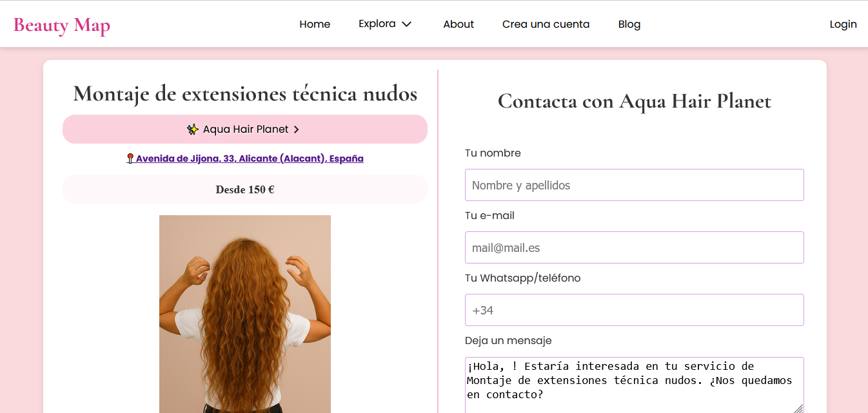Click the Contacta con Aqua Hair Planet heading
This screenshot has height=413, width=868.
pos(635,101)
